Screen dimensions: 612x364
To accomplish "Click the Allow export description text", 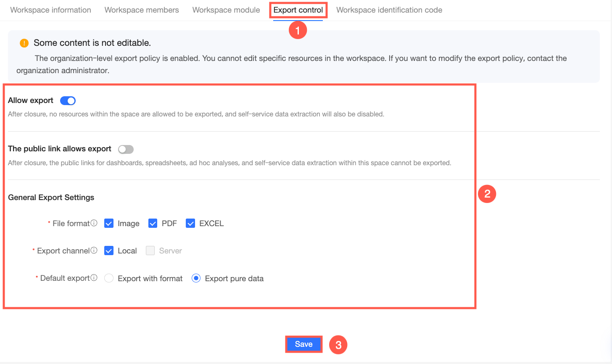I will [x=196, y=114].
